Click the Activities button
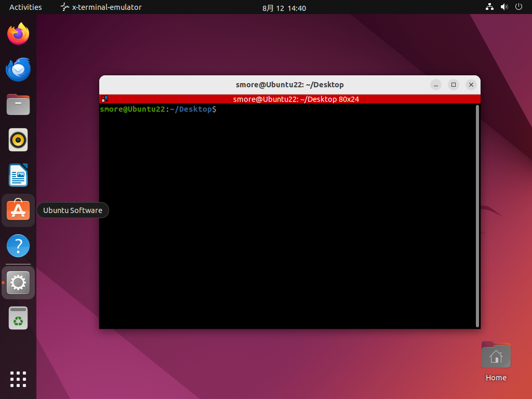 pyautogui.click(x=25, y=7)
